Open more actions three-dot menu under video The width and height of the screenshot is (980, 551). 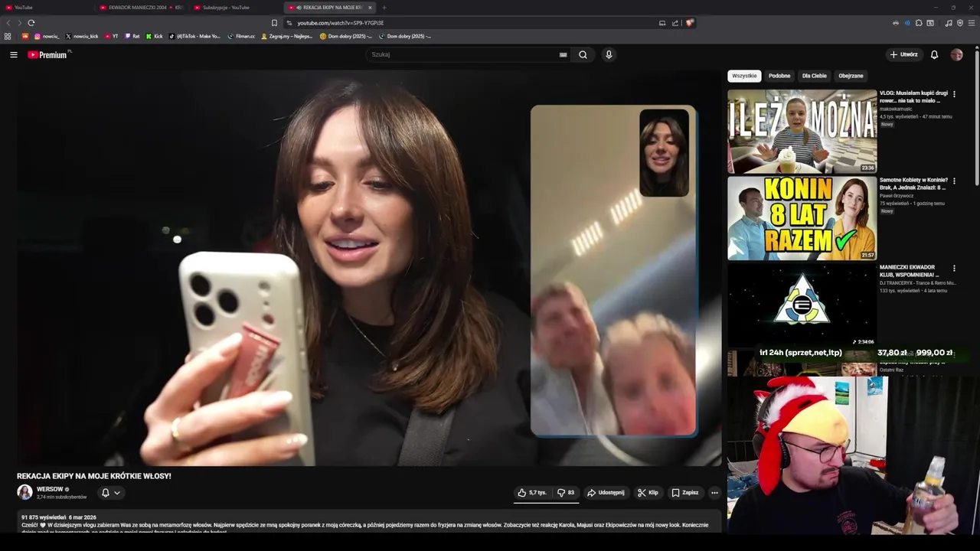click(714, 493)
